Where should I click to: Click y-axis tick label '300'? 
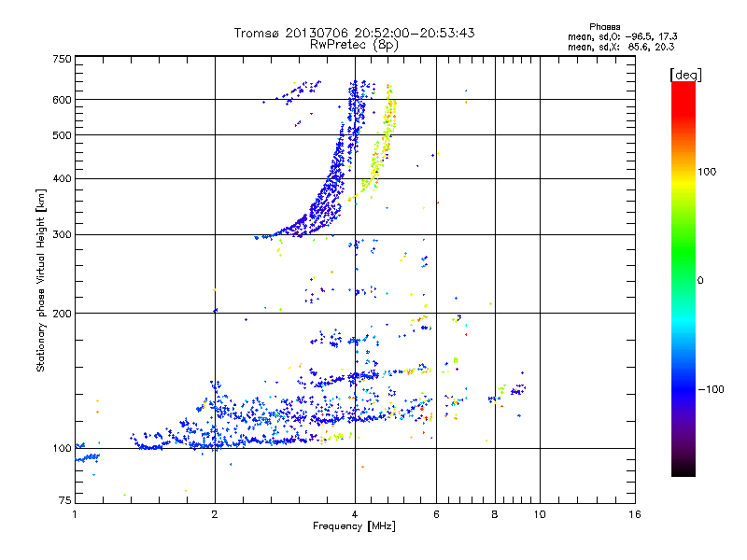[62, 235]
